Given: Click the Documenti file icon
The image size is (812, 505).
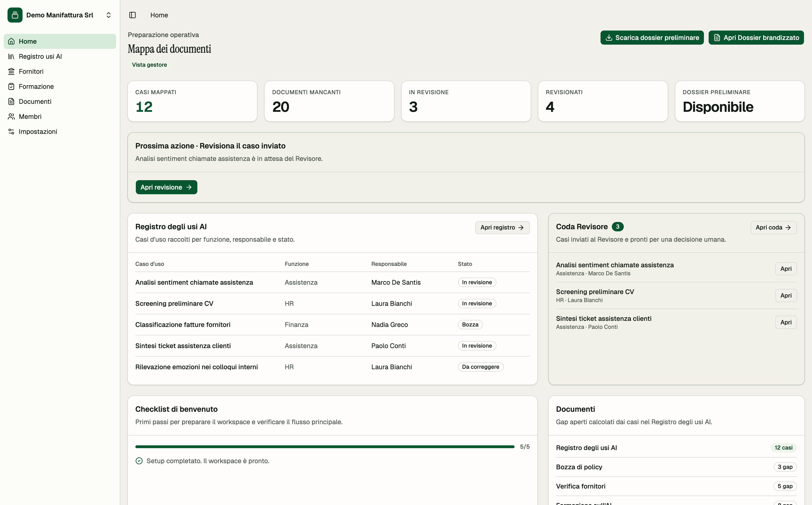Looking at the screenshot, I should click(x=11, y=101).
